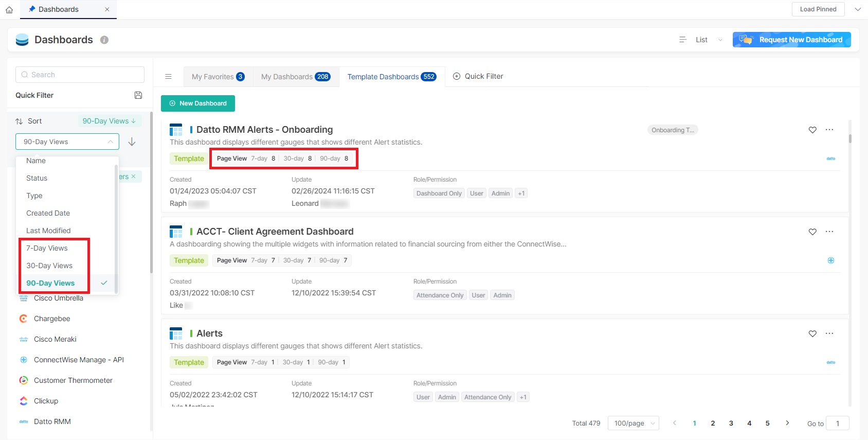
Task: Click the home icon in top bar
Action: pyautogui.click(x=9, y=10)
